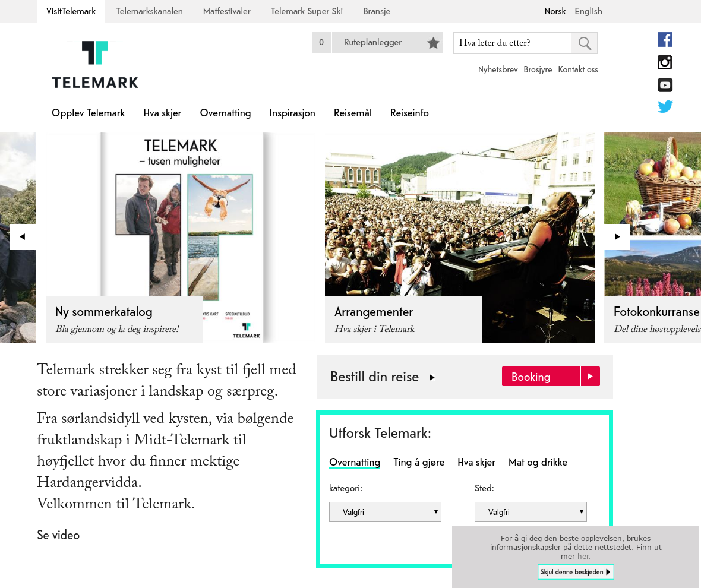The height and width of the screenshot is (588, 701).
Task: Open the kategori Valgfri dropdown
Action: (385, 511)
